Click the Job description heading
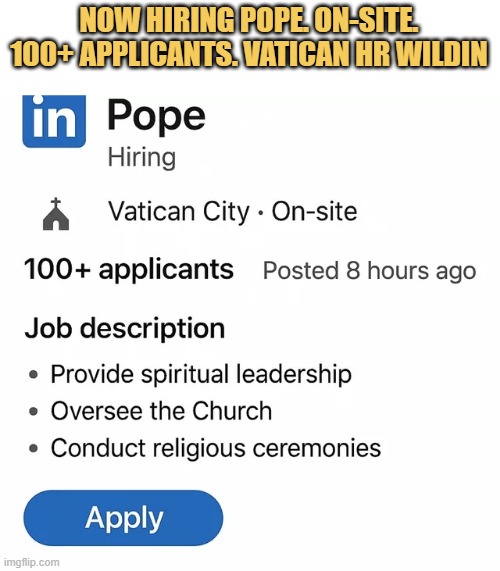The image size is (500, 571). coord(125,329)
